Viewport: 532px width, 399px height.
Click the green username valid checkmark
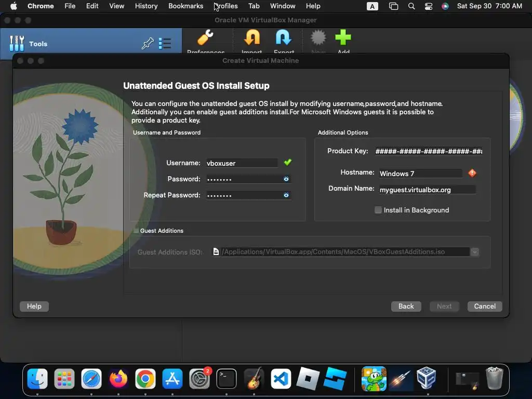click(x=288, y=162)
